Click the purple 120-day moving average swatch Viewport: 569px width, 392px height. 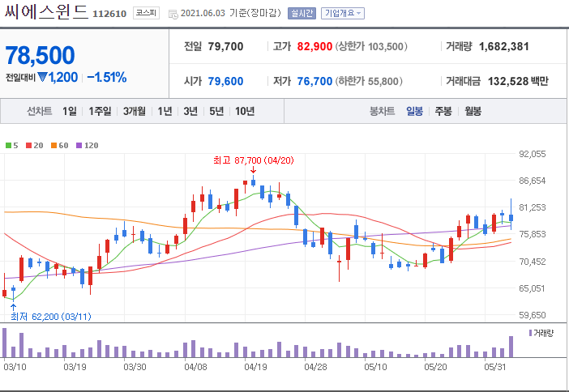(79, 146)
